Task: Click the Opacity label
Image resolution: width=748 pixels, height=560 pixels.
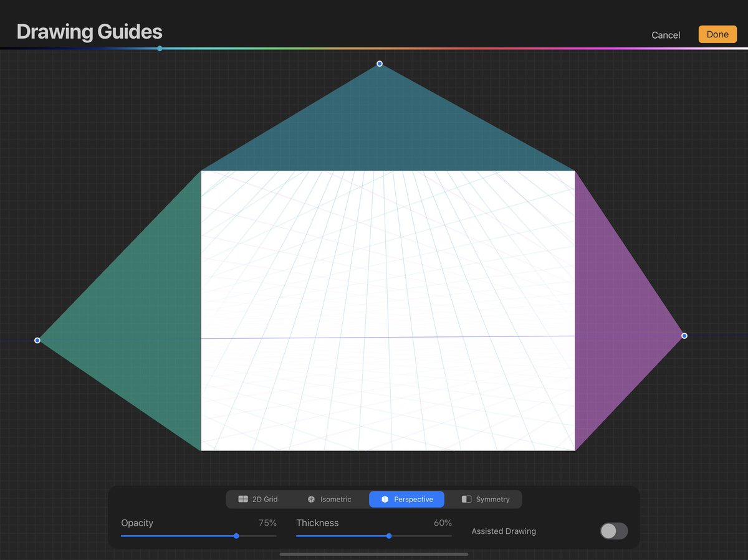Action: point(137,523)
